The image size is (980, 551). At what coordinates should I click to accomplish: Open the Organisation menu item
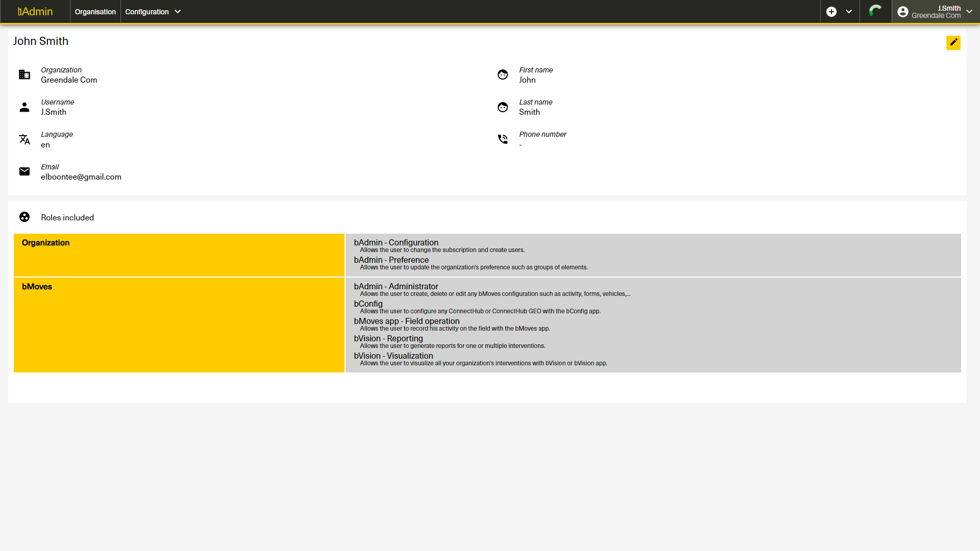click(95, 12)
